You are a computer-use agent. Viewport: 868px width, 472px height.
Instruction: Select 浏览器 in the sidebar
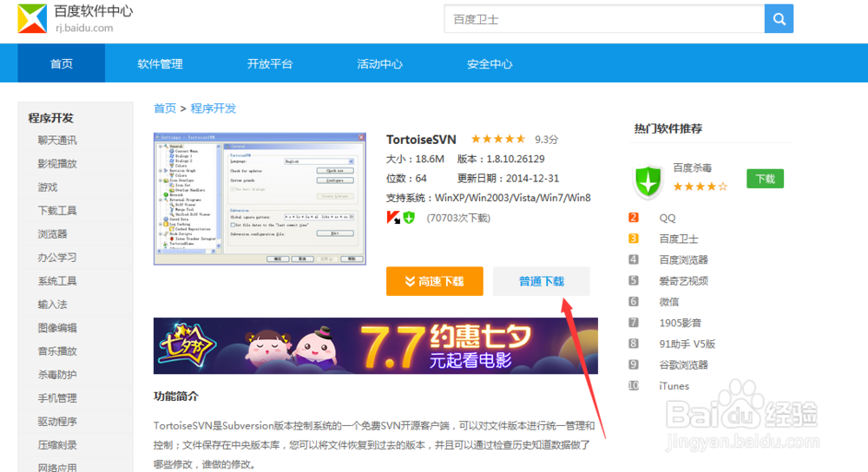pos(53,234)
